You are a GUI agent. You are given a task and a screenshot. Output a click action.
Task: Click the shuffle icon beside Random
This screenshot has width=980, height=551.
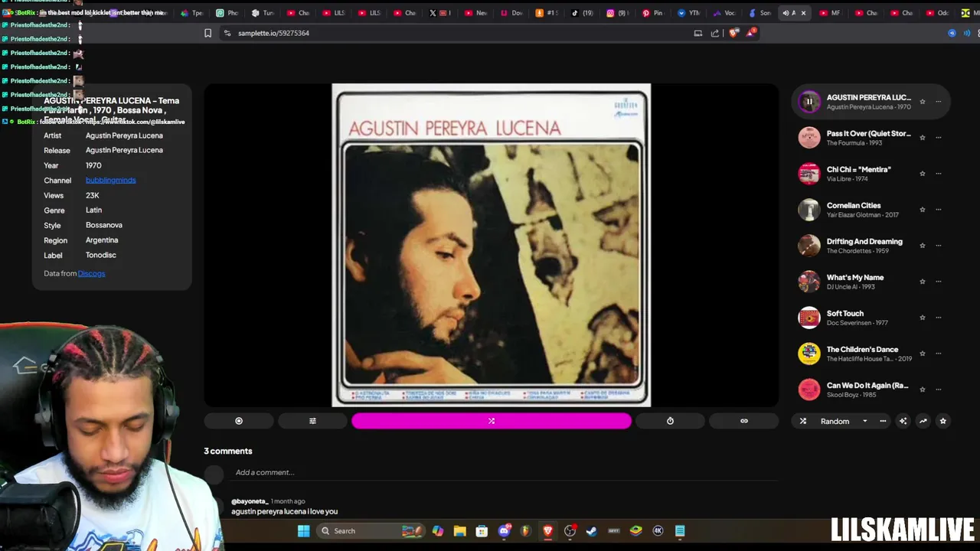(x=803, y=421)
